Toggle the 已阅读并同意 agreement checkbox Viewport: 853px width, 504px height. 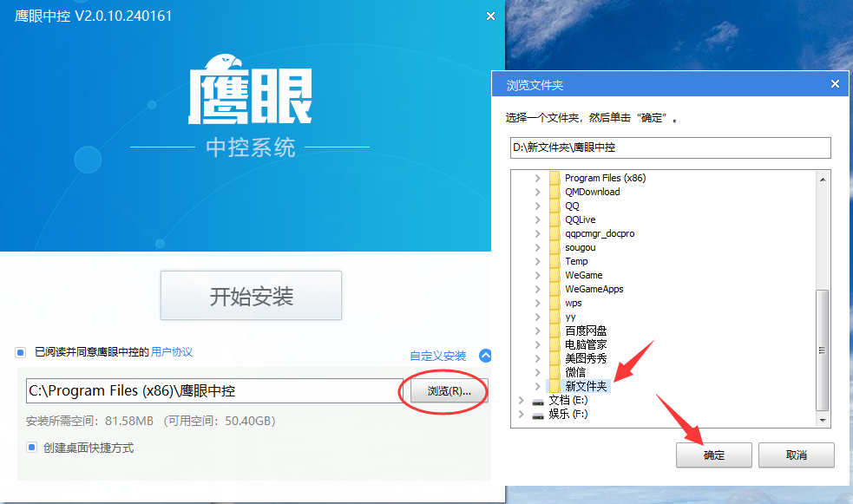[21, 352]
